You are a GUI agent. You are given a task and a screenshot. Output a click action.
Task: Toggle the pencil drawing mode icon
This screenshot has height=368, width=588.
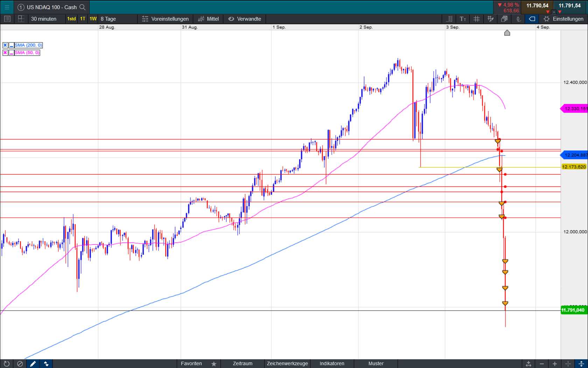(33, 364)
